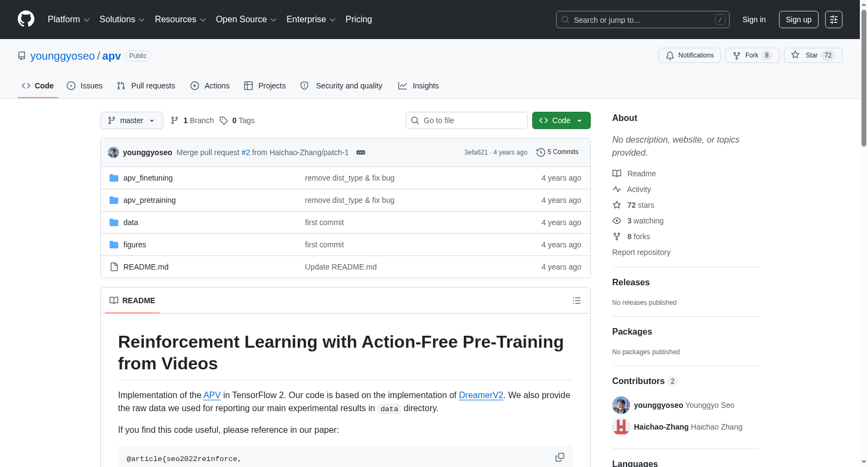Screen dimensions: 868x467
Task: Open younggyoseo contributor avatar
Action: pyautogui.click(x=621, y=405)
